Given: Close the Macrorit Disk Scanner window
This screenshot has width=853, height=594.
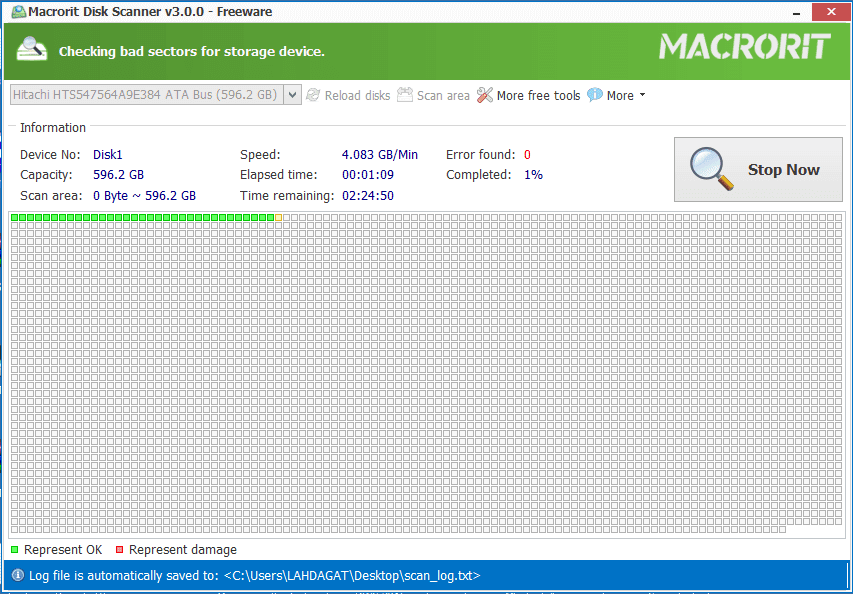Looking at the screenshot, I should tap(831, 12).
